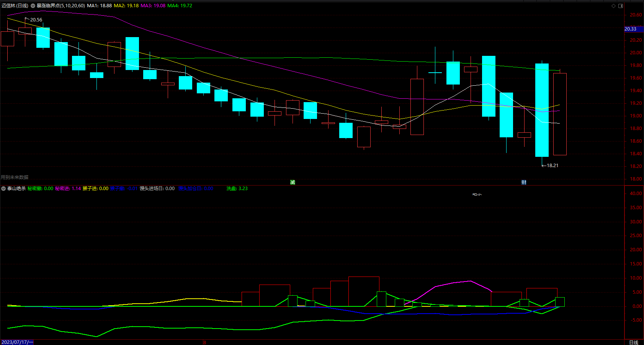The width and height of the screenshot is (644, 345).
Task: Open the dropdown arrow beside 暴涨临界点 indicator
Action: click(x=33, y=6)
